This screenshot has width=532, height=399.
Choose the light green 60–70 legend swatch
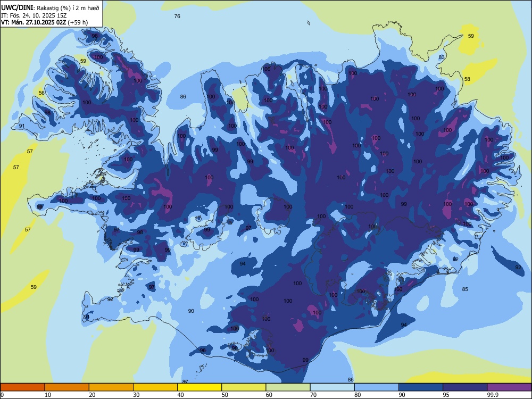tap(288, 387)
